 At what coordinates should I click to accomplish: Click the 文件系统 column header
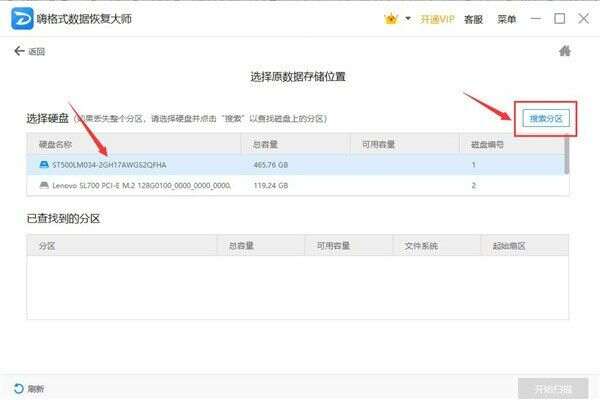(x=420, y=244)
